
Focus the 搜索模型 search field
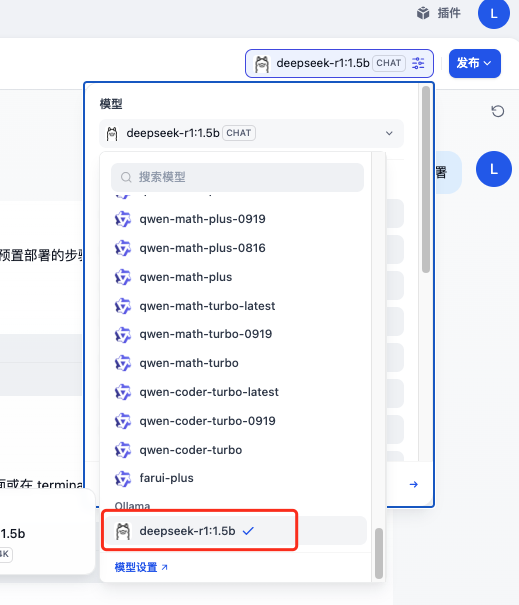tap(237, 177)
